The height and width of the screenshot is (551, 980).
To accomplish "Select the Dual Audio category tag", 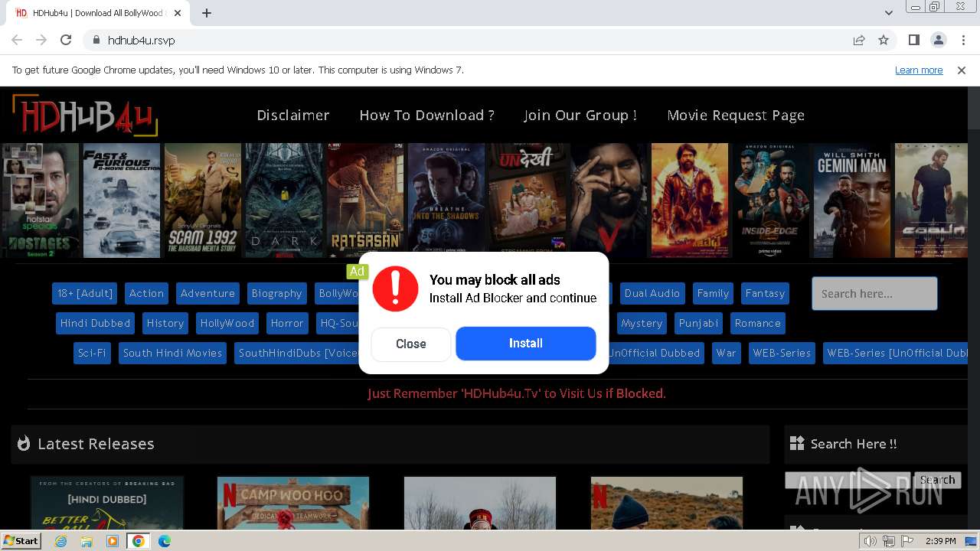I will 652,293.
